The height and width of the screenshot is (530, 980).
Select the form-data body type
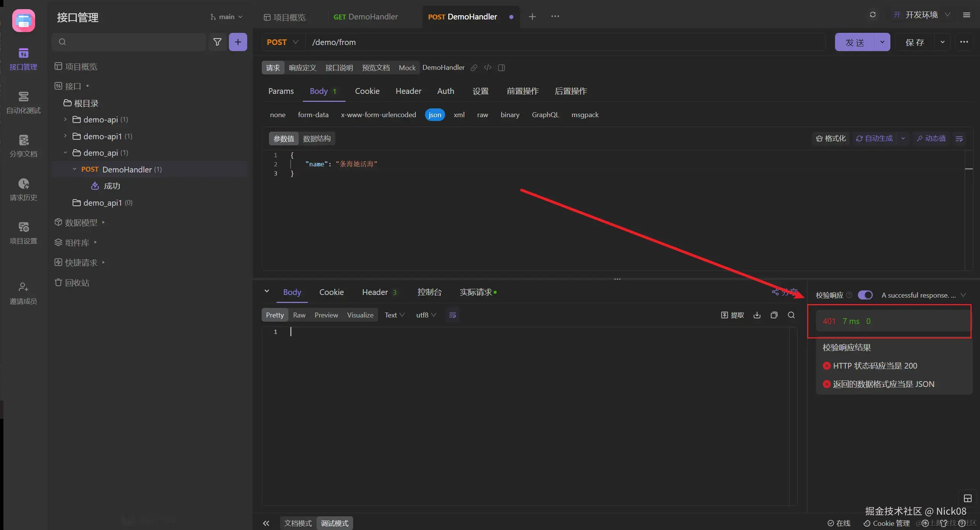click(313, 115)
